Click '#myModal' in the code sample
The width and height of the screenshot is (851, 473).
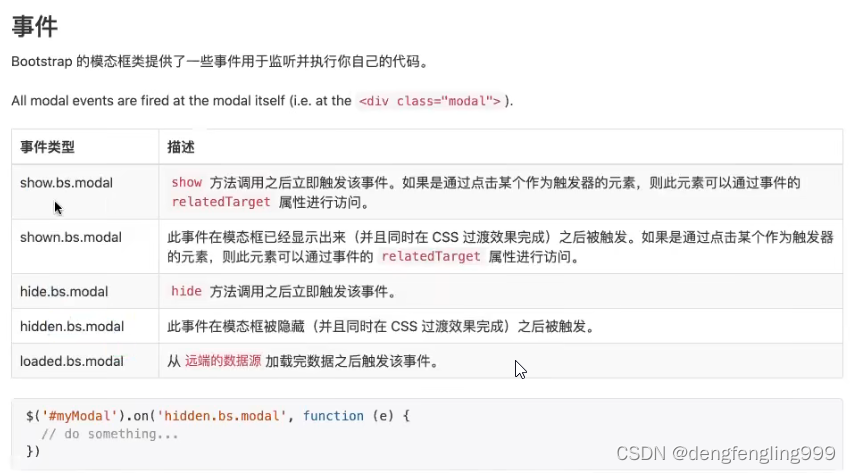[x=79, y=416]
